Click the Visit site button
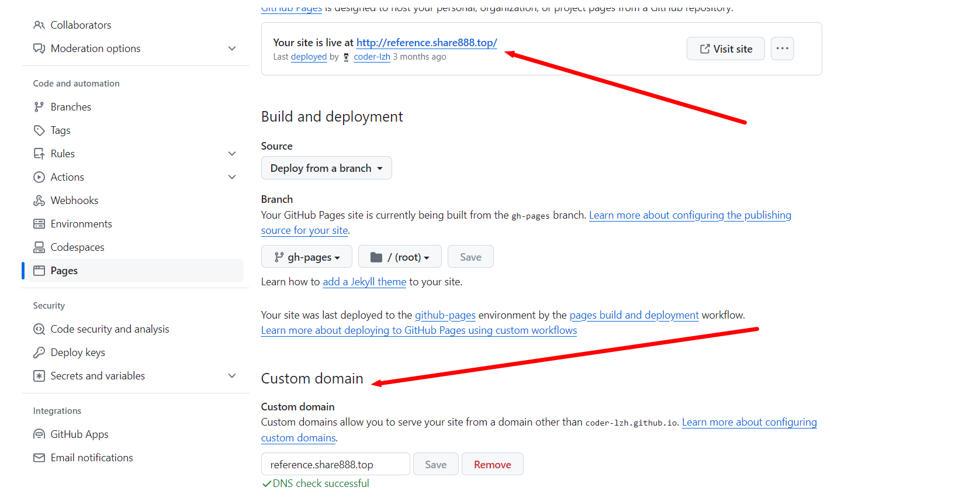The image size is (980, 501). (x=726, y=49)
